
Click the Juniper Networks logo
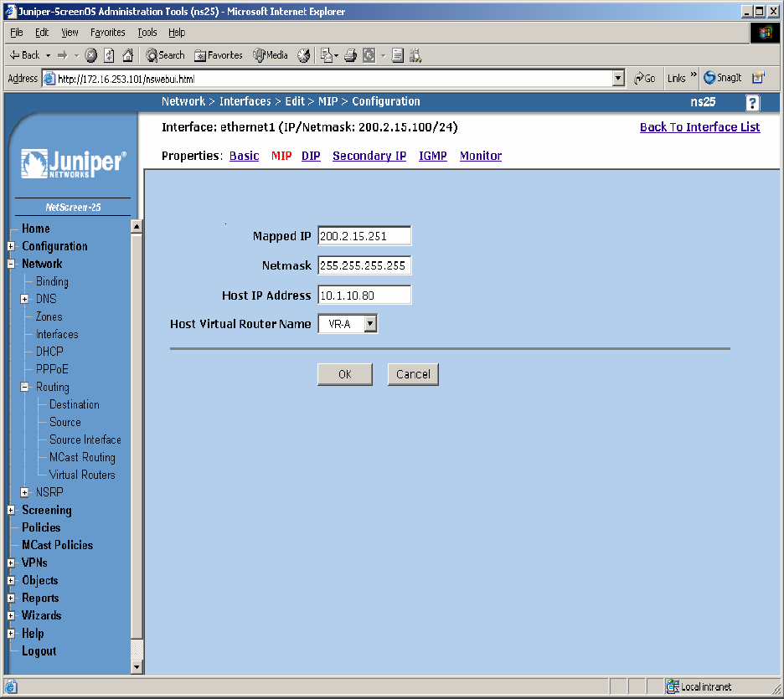pos(74,163)
